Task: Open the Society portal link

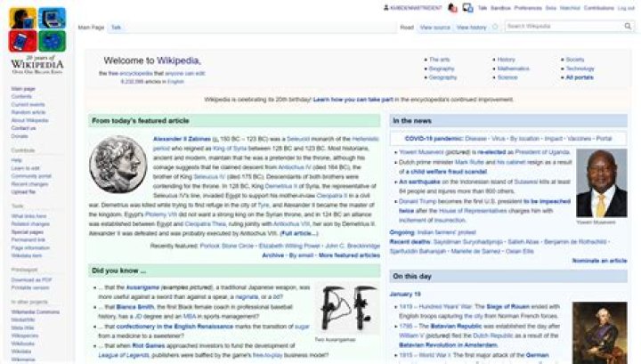Action: pyautogui.click(x=575, y=60)
